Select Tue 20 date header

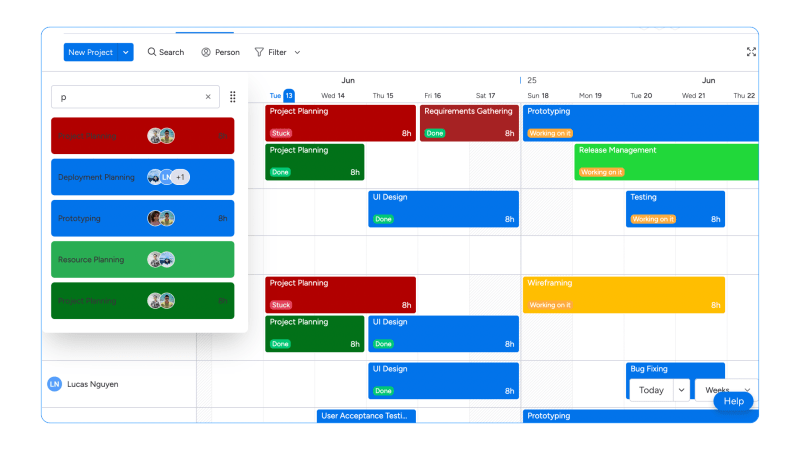pyautogui.click(x=641, y=95)
